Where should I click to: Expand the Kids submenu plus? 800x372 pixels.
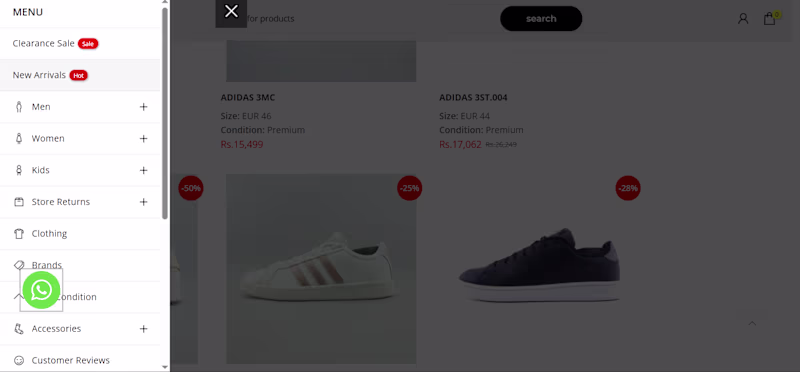(143, 170)
